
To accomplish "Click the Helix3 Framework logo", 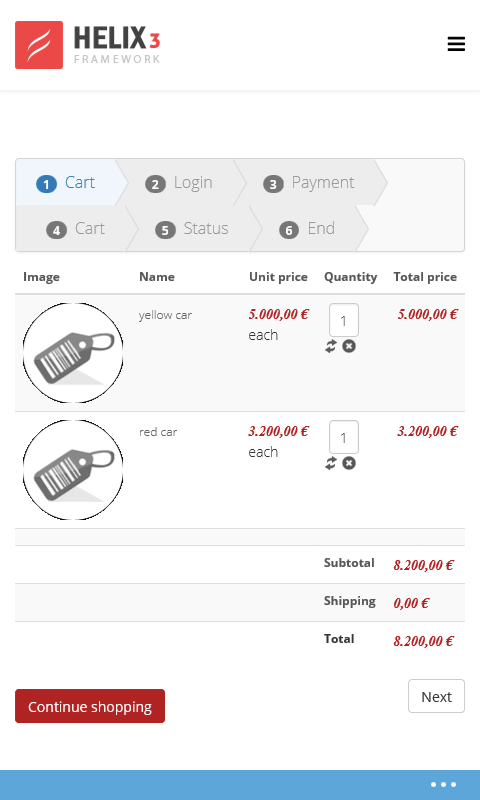I will 88,45.
